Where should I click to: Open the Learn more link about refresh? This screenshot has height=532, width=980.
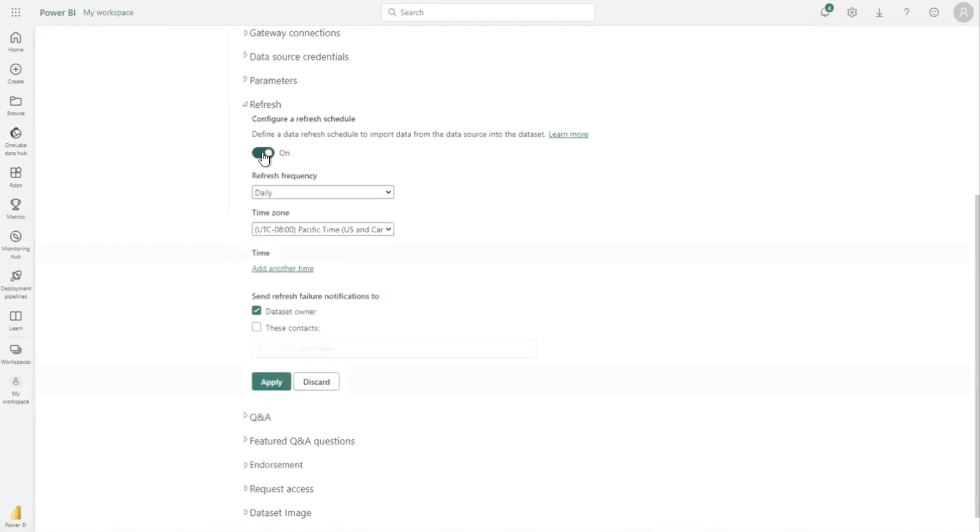tap(568, 134)
